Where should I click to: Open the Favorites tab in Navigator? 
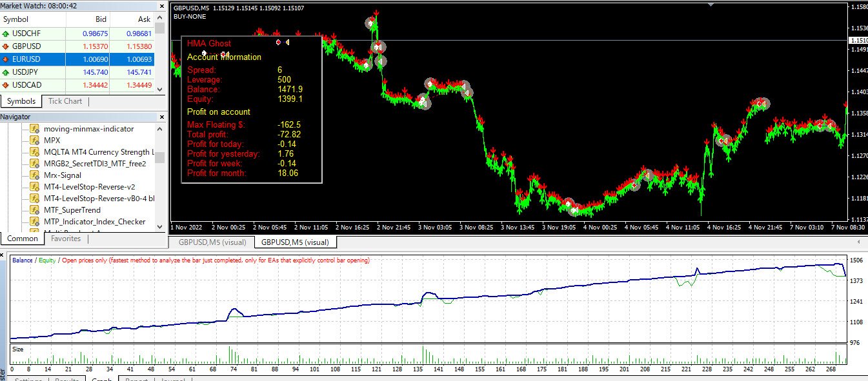[x=66, y=239]
